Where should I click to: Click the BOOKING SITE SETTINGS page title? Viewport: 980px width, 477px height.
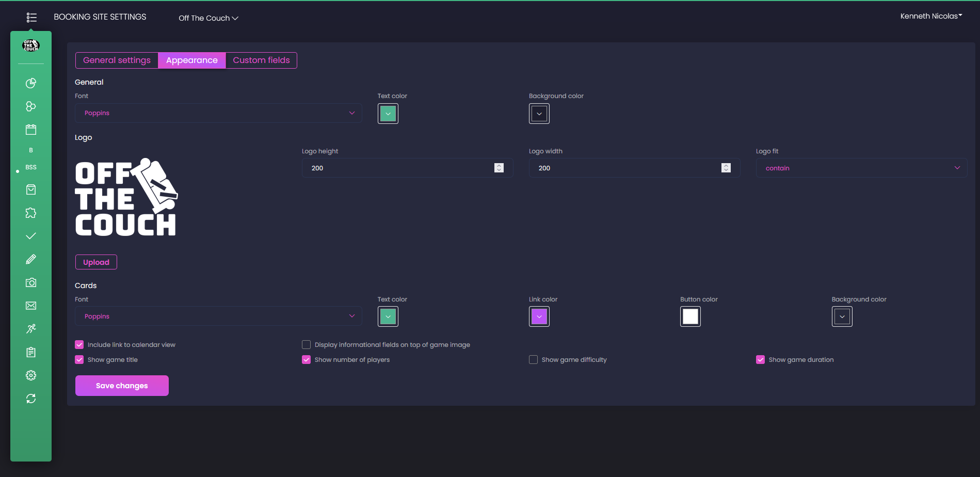click(x=100, y=17)
